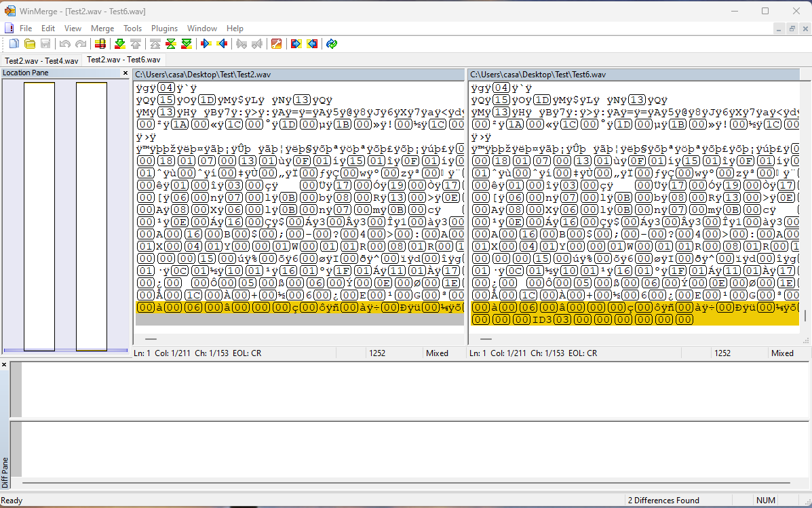Toggle the Select Line Difference icon
This screenshot has height=508, width=812.
pos(100,44)
